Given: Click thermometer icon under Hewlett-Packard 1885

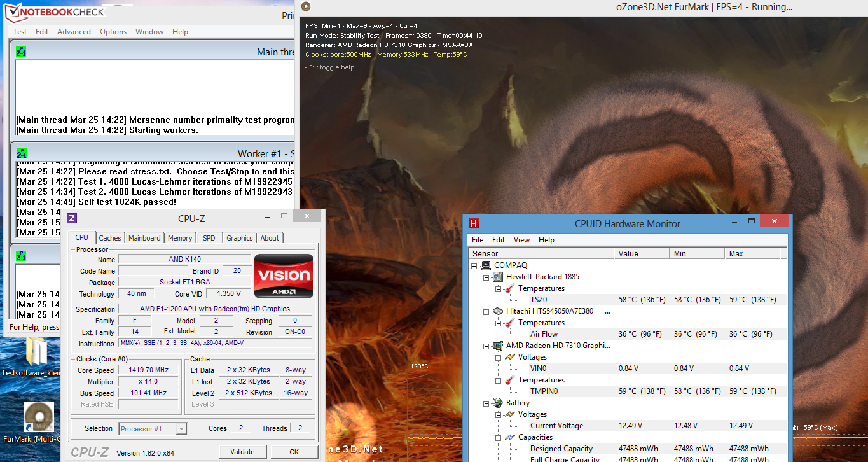Looking at the screenshot, I should 509,288.
